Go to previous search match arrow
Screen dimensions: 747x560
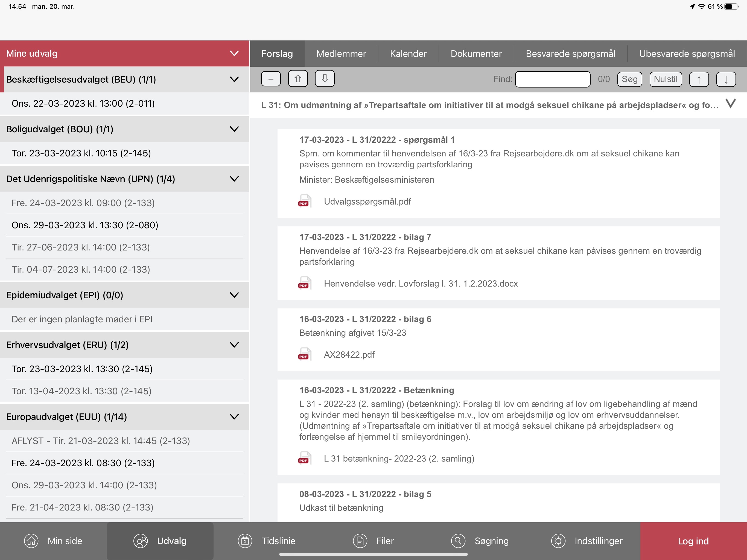(x=699, y=79)
